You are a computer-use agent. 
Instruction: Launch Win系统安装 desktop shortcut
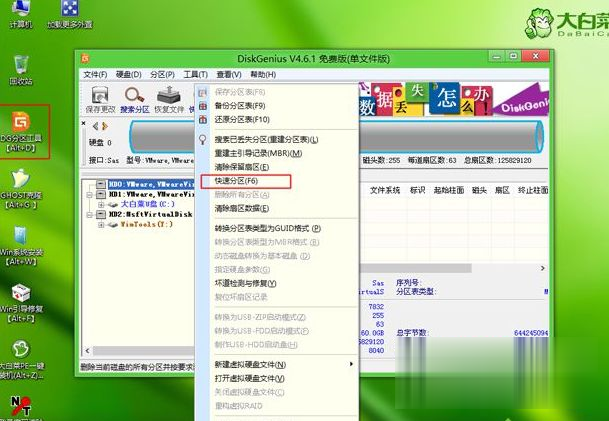coord(21,246)
